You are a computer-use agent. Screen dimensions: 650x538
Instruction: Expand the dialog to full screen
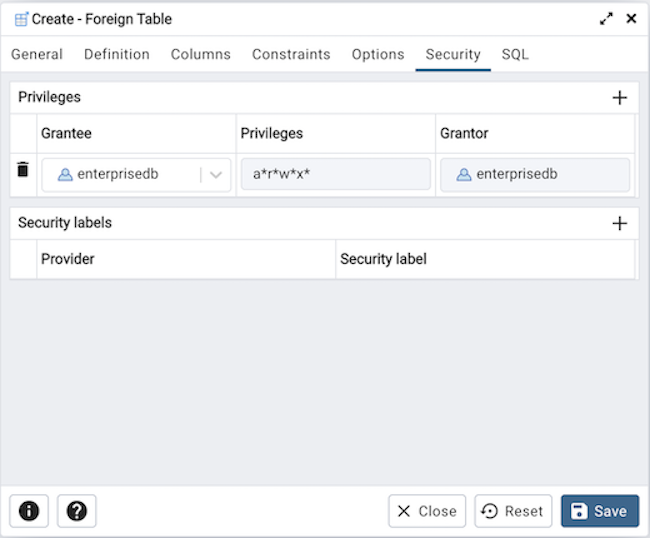click(606, 18)
